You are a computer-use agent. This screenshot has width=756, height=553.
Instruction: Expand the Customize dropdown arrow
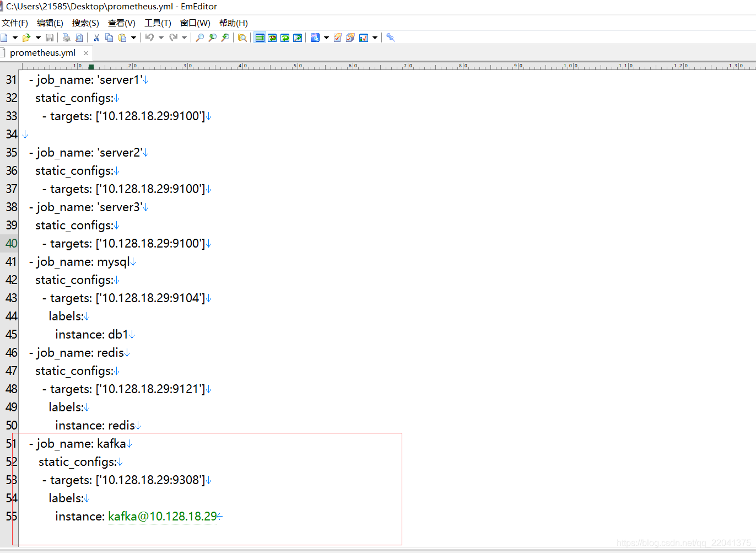[375, 37]
